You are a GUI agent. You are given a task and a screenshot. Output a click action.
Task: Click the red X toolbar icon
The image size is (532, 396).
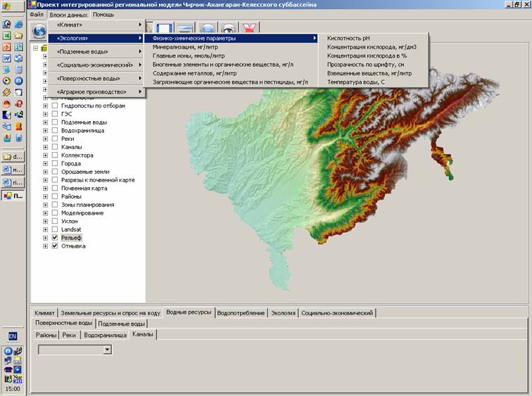pos(250,29)
